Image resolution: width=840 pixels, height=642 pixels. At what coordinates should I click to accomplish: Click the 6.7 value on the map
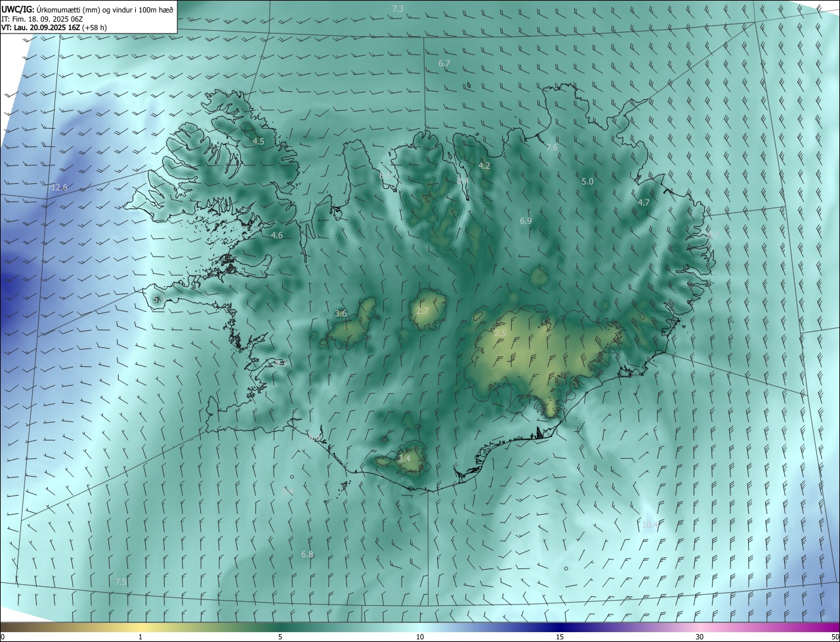[x=444, y=64]
